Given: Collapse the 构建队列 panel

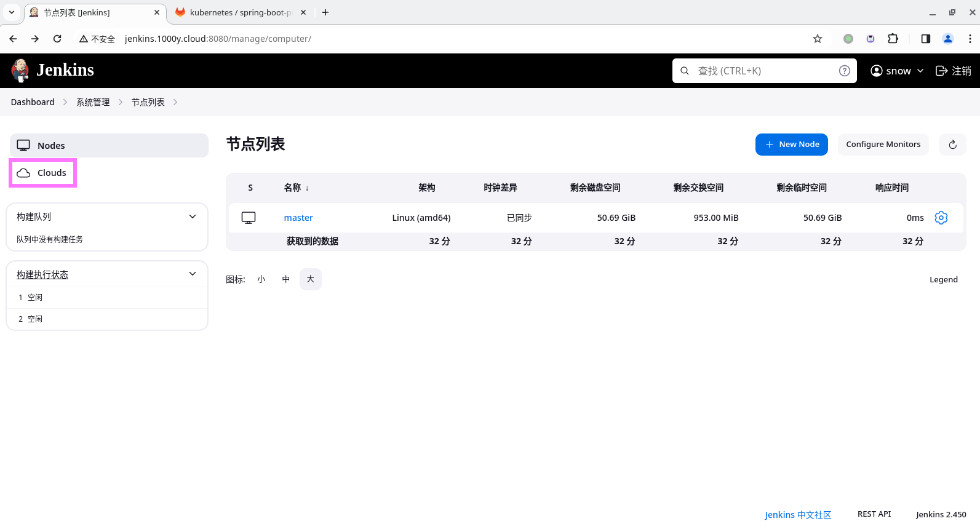Looking at the screenshot, I should pos(193,217).
